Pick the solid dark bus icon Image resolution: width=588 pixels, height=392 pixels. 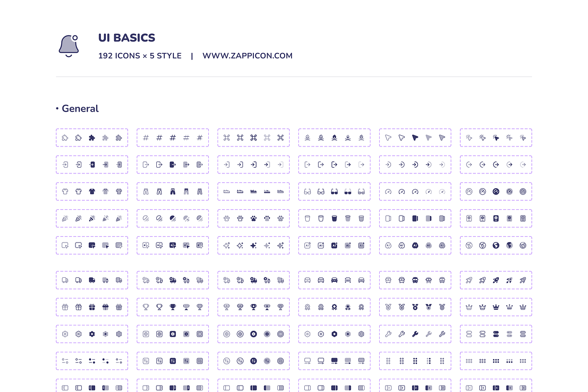pos(415,280)
